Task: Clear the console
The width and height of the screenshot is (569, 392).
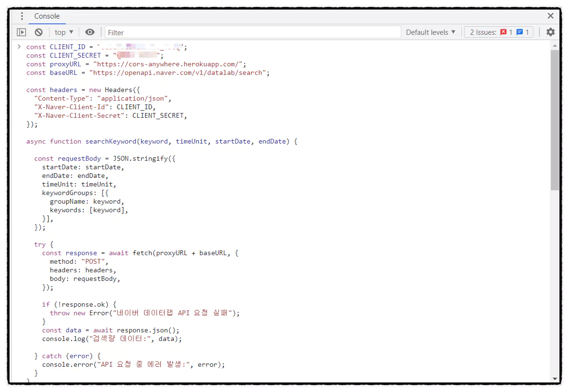Action: [x=39, y=32]
